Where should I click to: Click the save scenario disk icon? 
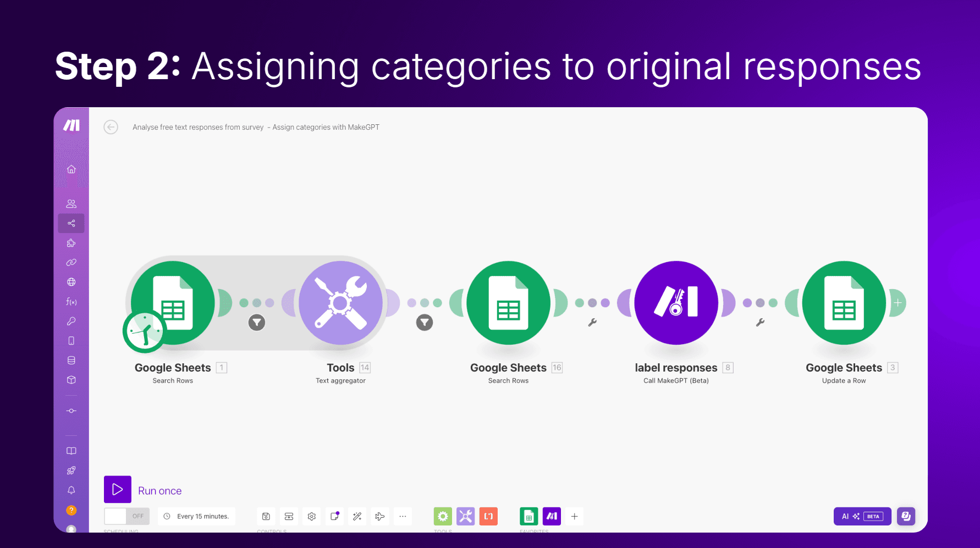click(266, 516)
